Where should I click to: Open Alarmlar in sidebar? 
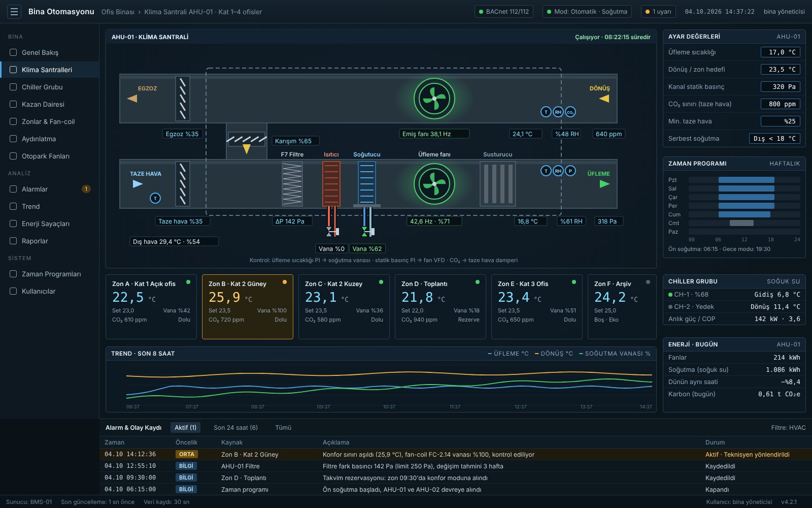coord(50,189)
